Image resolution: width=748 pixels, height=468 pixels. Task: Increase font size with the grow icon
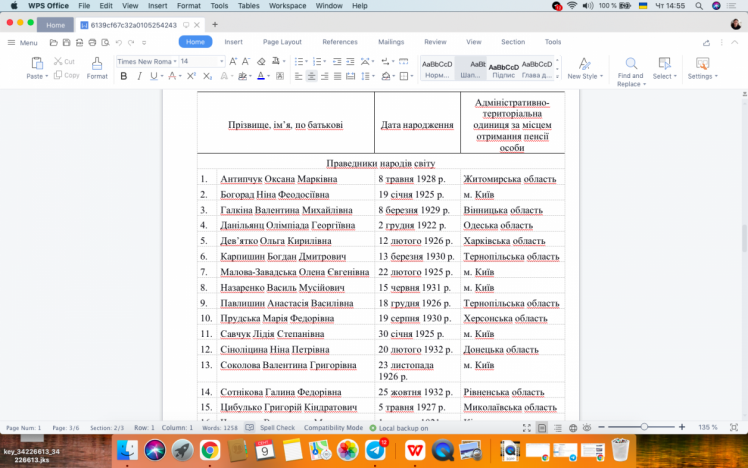(x=233, y=61)
